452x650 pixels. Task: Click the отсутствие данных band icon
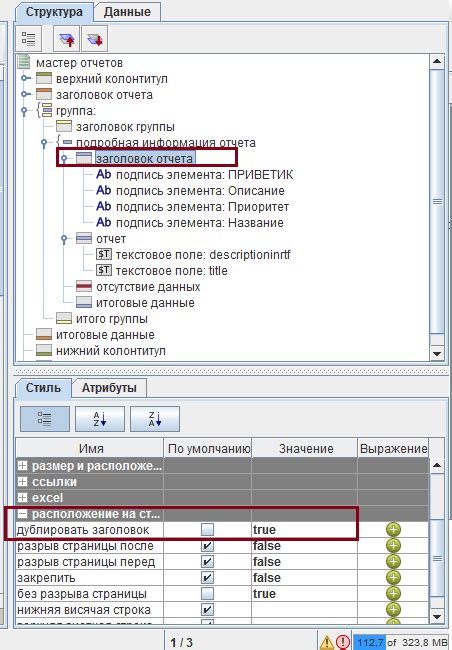[84, 286]
